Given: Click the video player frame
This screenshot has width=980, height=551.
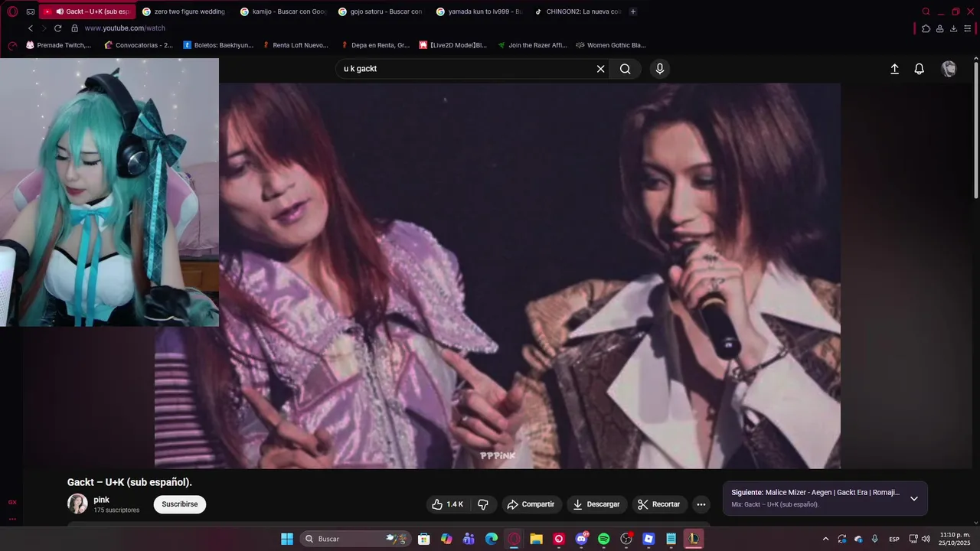Looking at the screenshot, I should click(x=498, y=275).
